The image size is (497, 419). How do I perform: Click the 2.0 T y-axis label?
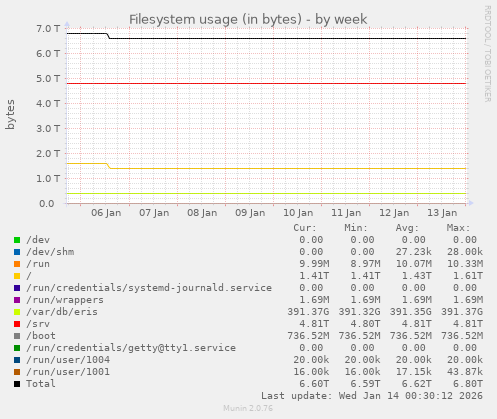pyautogui.click(x=48, y=154)
